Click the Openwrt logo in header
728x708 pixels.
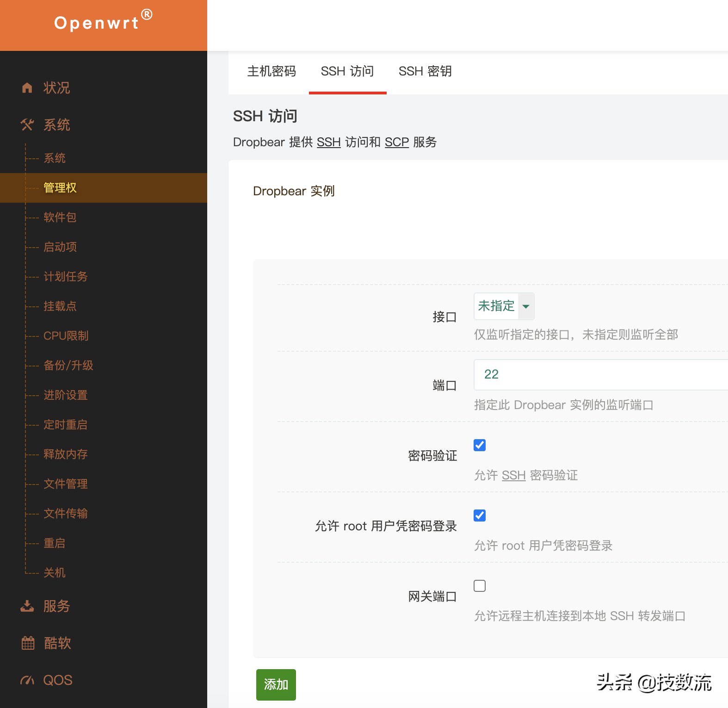[x=103, y=22]
